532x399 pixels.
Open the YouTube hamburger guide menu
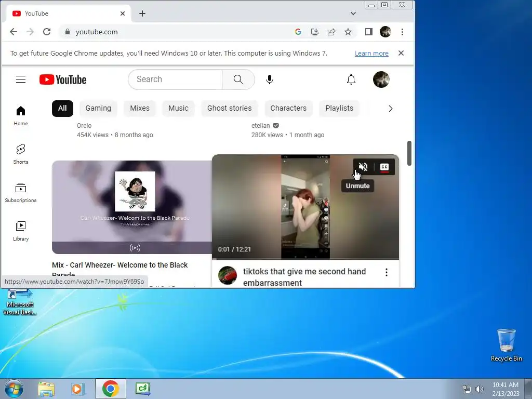tap(21, 79)
